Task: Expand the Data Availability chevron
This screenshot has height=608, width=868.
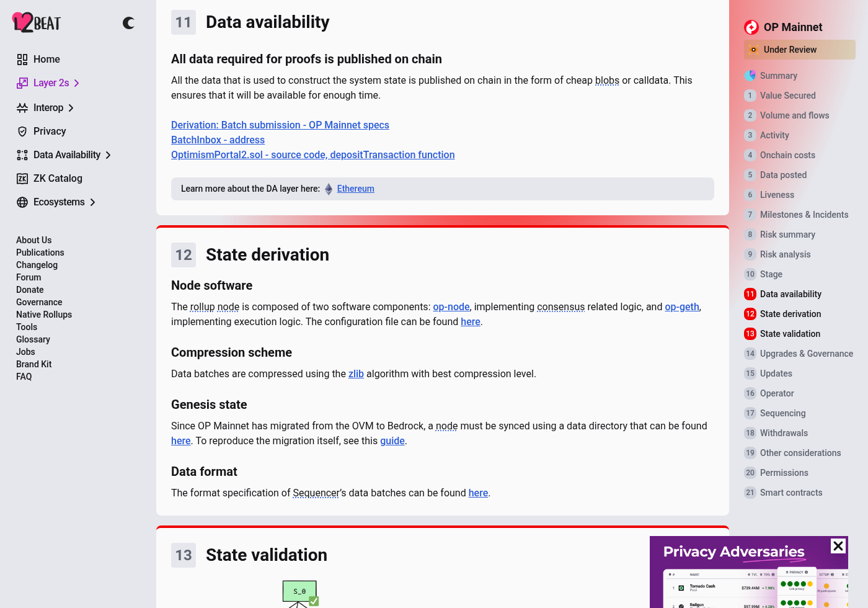Action: pos(108,155)
